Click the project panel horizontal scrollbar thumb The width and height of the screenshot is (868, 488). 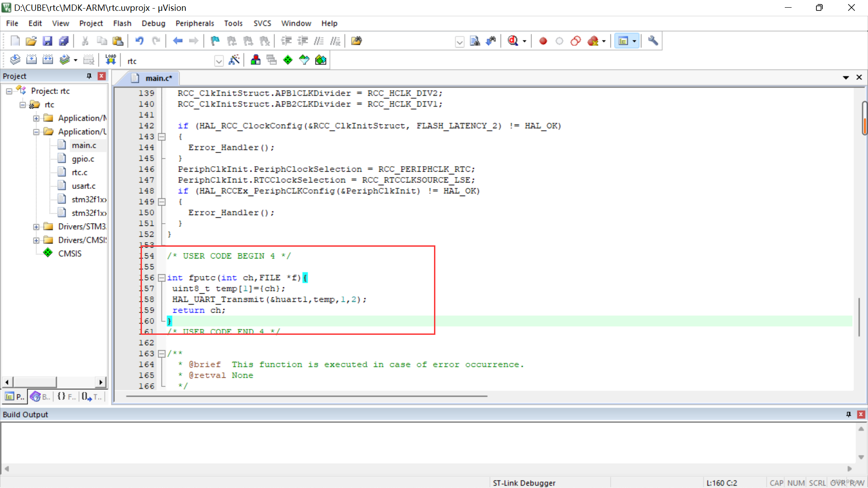[x=34, y=382]
